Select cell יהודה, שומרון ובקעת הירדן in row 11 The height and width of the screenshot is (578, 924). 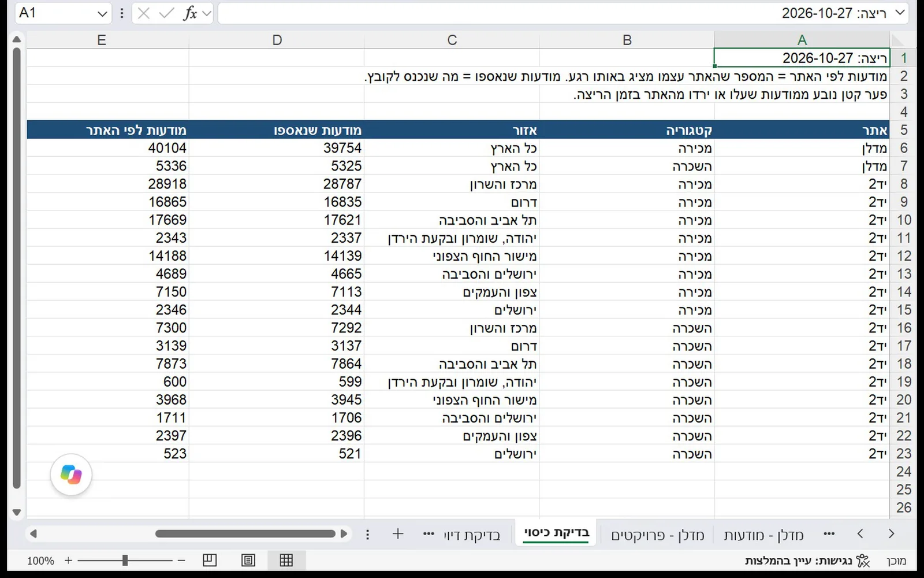click(452, 238)
